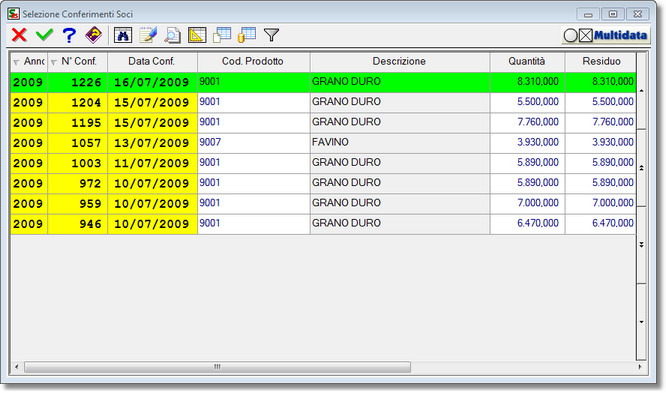Click quantity cell 7.760,000
This screenshot has height=393, width=666.
coord(527,123)
